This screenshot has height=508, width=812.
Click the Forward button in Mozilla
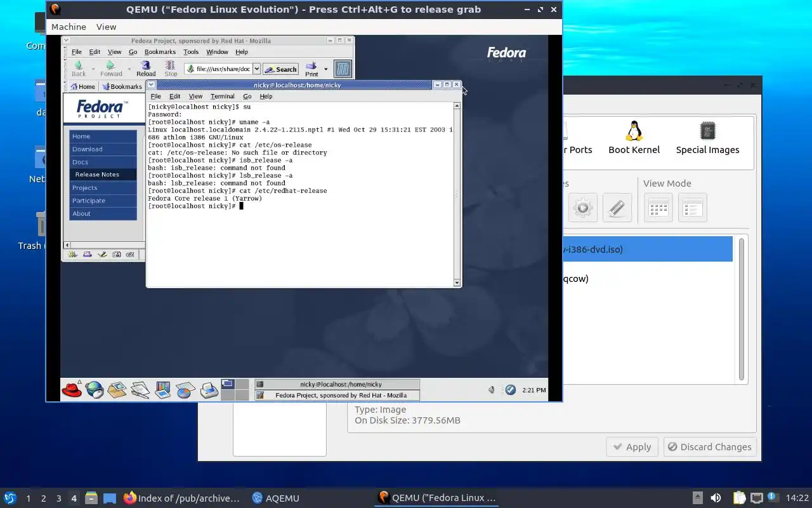[x=111, y=69]
